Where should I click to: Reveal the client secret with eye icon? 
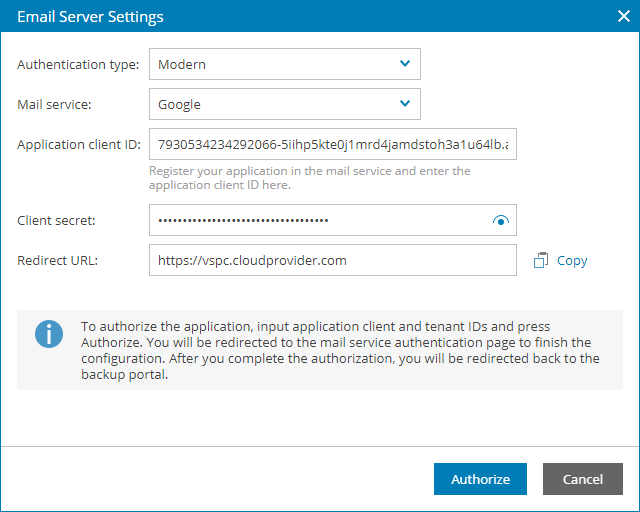(x=501, y=221)
